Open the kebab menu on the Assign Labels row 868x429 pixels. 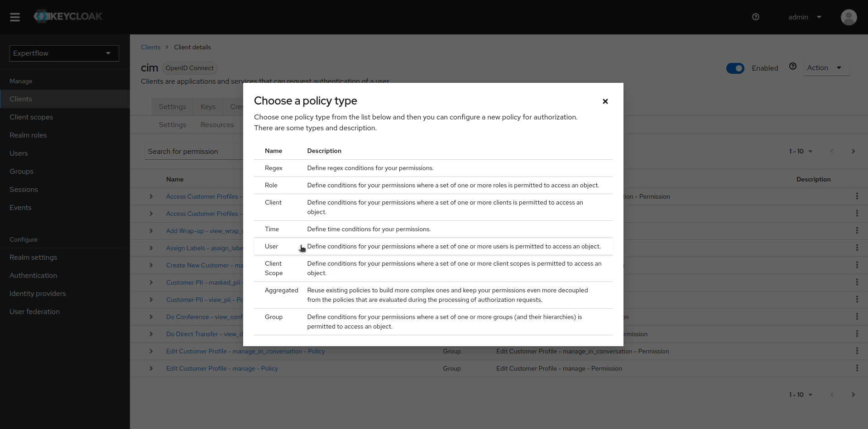pyautogui.click(x=857, y=248)
